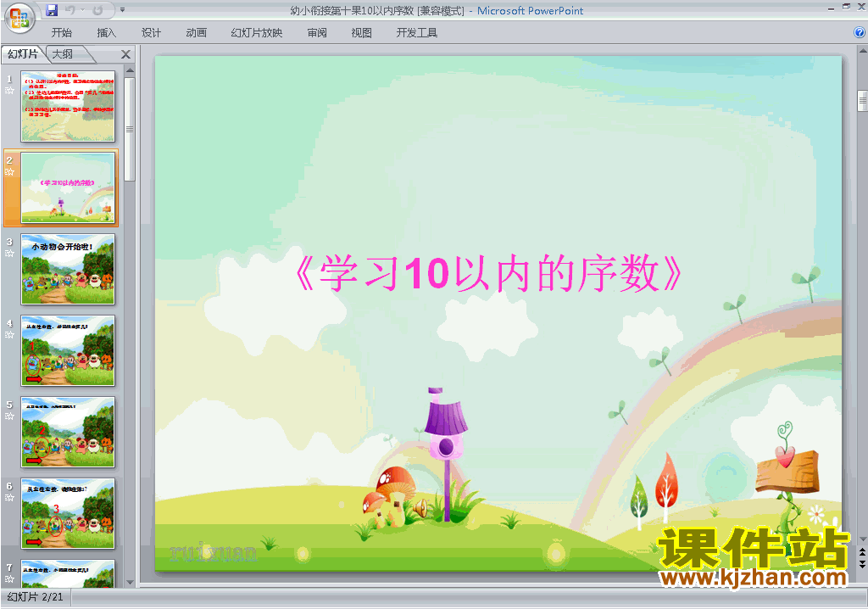
Task: Click the Undo icon in the title bar
Action: coord(70,10)
